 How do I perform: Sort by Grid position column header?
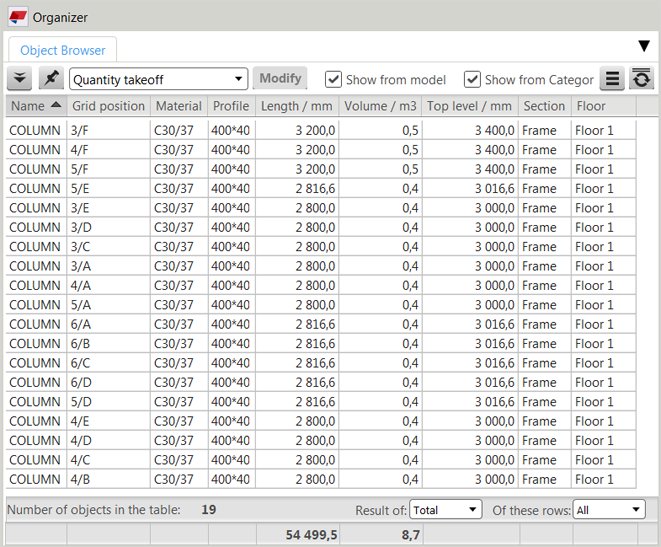click(108, 106)
